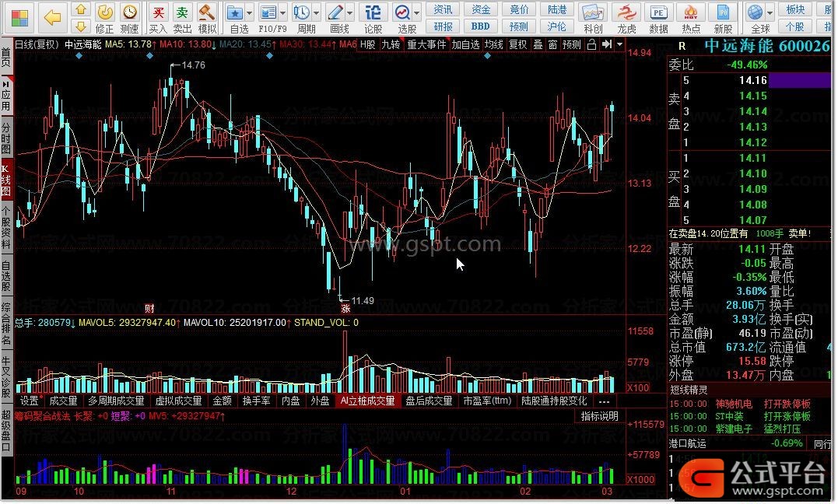
Task: Go back with the yellow left arrow
Action: (x=52, y=18)
